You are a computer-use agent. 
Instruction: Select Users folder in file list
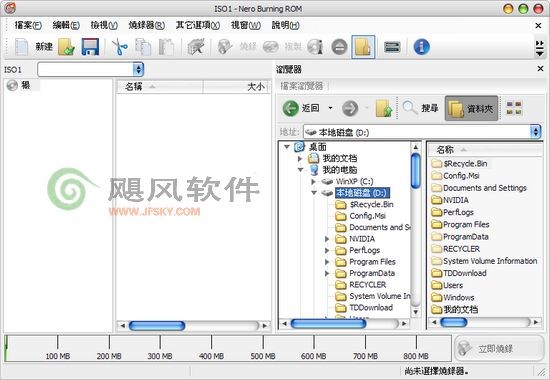447,285
